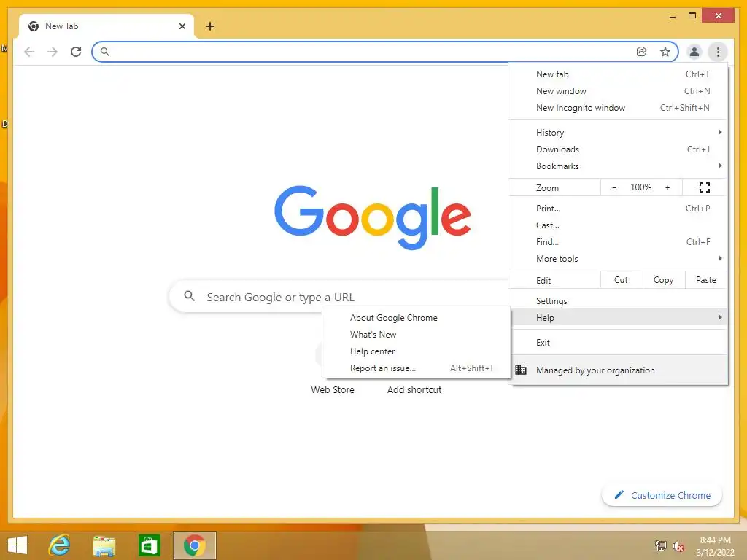747x560 pixels.
Task: Click the Customize Chrome button
Action: pos(662,495)
